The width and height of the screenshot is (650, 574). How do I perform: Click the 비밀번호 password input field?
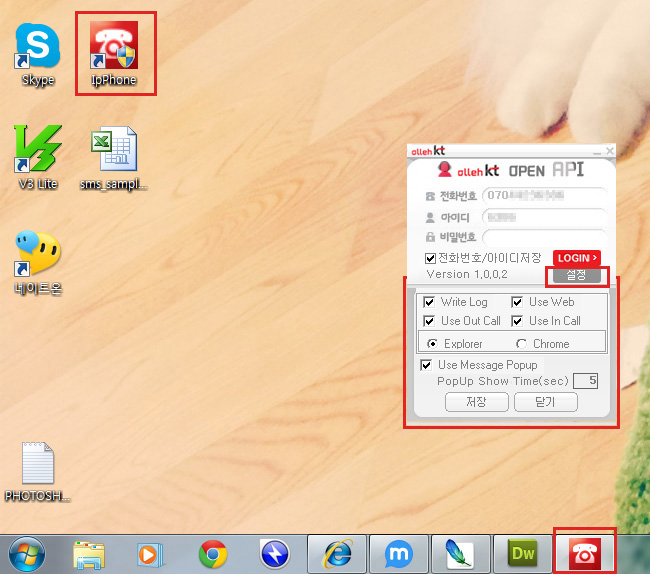tap(544, 237)
